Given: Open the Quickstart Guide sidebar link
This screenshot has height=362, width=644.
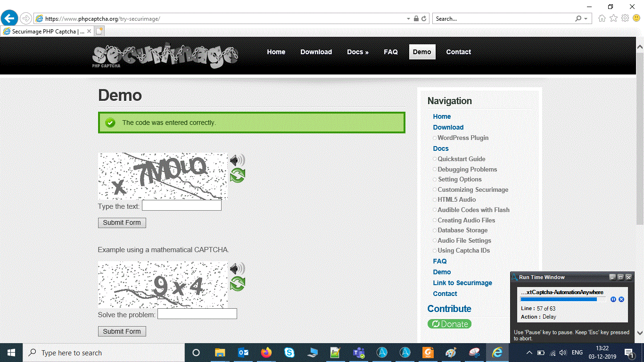Looking at the screenshot, I should pyautogui.click(x=462, y=159).
